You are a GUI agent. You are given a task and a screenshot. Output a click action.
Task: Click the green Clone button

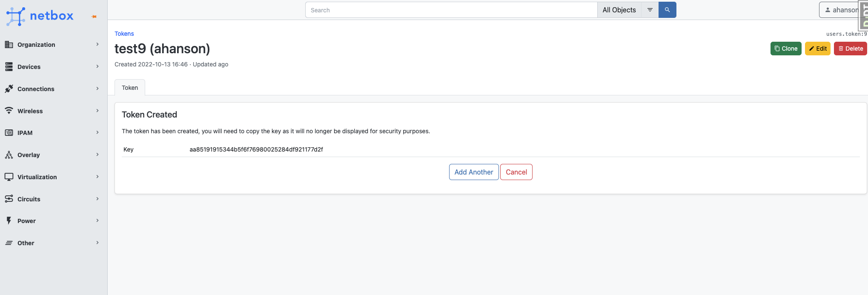click(x=786, y=49)
